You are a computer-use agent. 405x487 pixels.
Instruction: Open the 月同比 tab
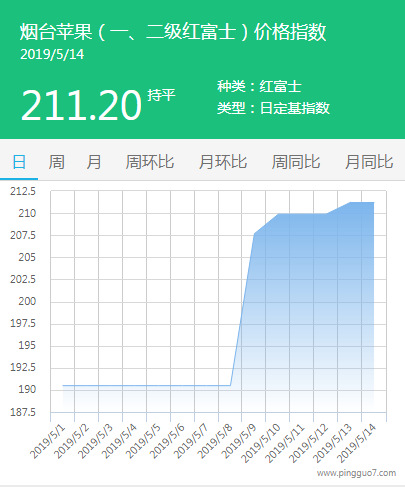369,162
